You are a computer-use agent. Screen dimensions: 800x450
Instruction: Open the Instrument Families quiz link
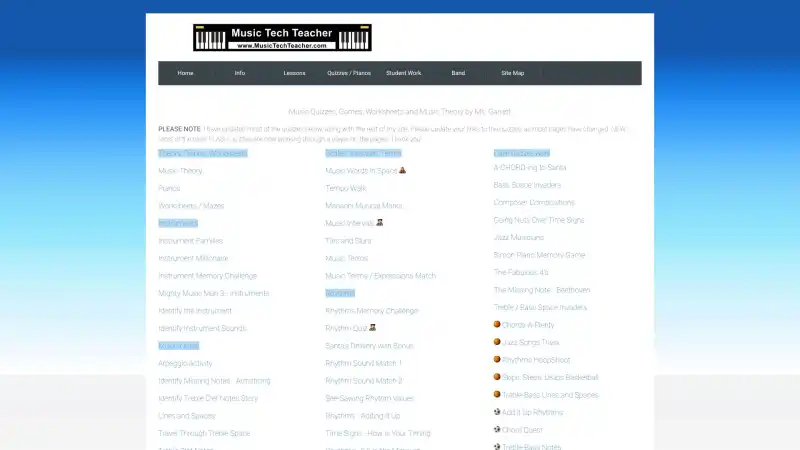[190, 241]
